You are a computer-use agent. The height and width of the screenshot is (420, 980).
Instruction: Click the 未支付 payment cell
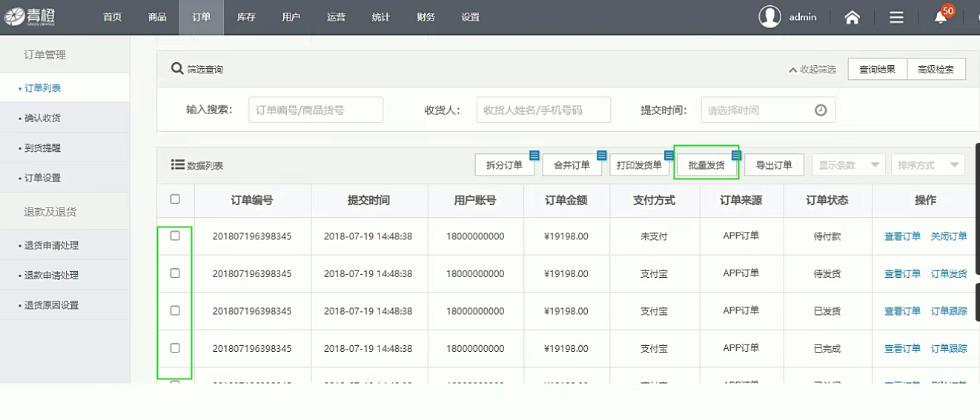click(x=654, y=236)
